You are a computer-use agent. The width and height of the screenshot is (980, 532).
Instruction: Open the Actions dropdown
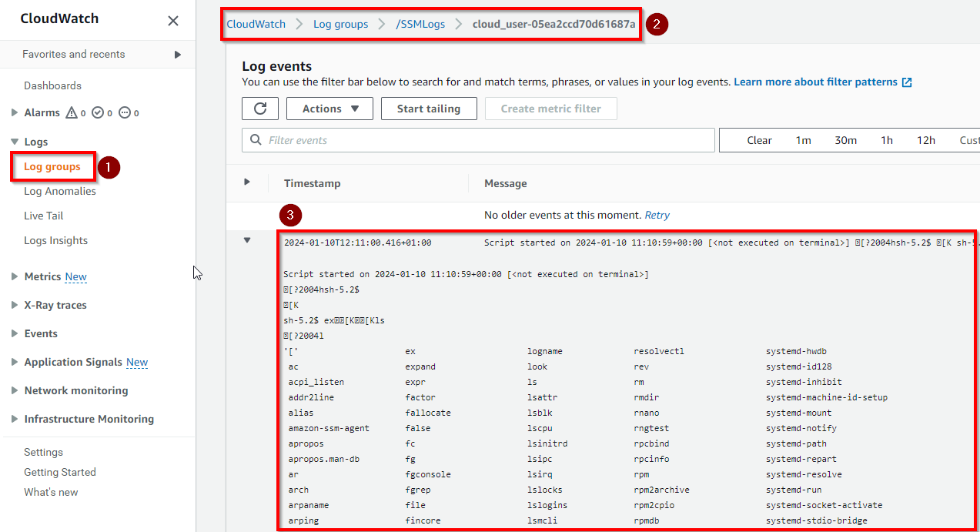pyautogui.click(x=329, y=109)
